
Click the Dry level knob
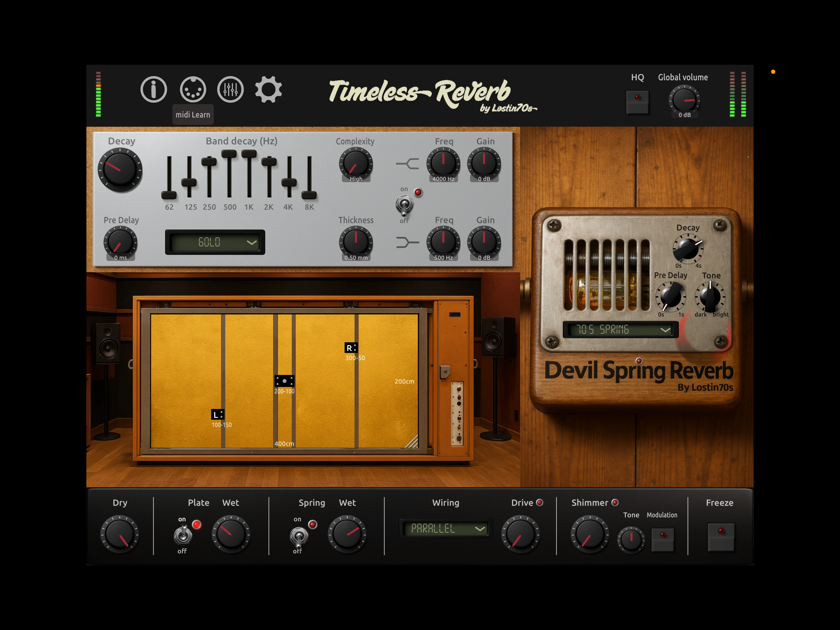click(120, 534)
